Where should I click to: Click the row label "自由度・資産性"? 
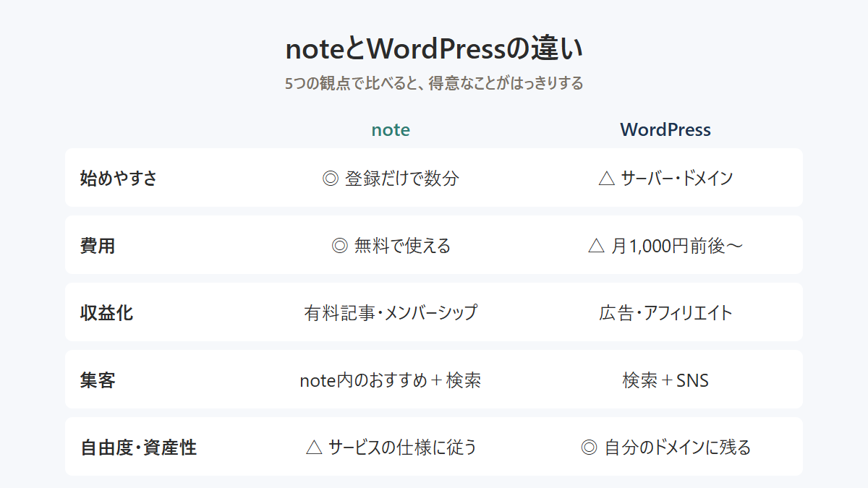click(138, 447)
